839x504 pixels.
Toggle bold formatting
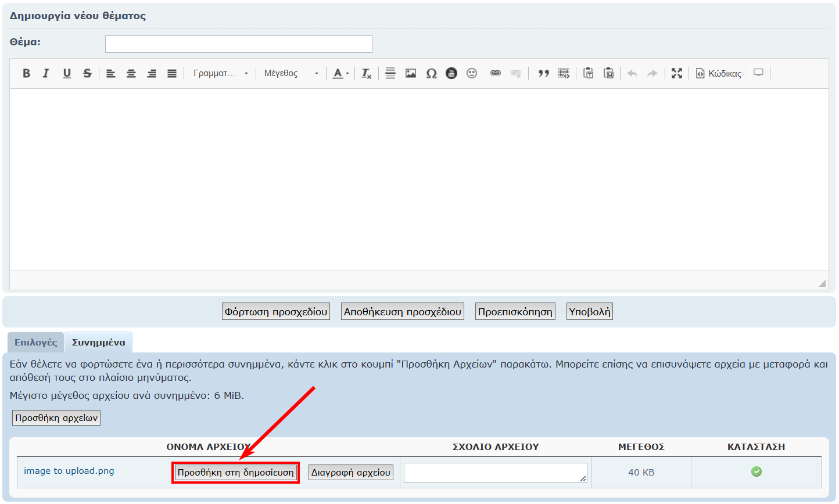[x=26, y=73]
